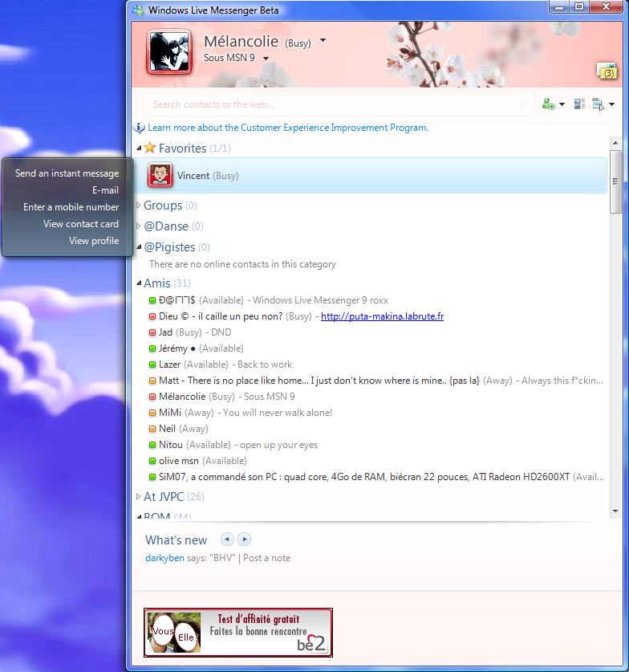
Task: Open the status dropdown next to Mélancolie (Busy)
Action: (323, 40)
